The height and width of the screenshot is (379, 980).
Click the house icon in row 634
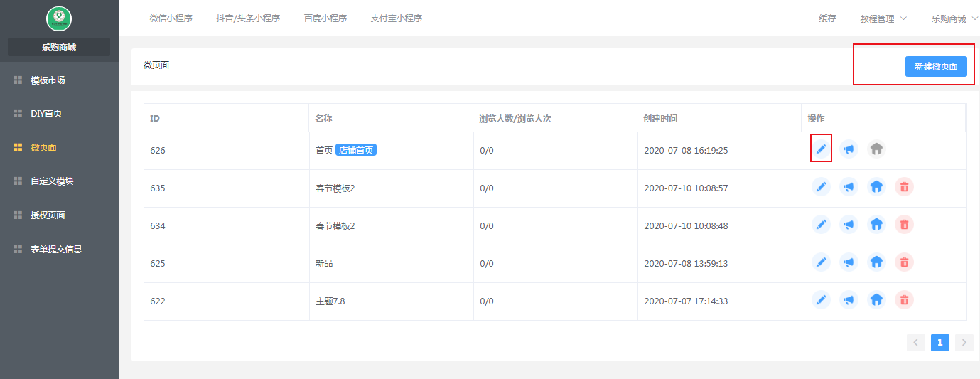[876, 225]
